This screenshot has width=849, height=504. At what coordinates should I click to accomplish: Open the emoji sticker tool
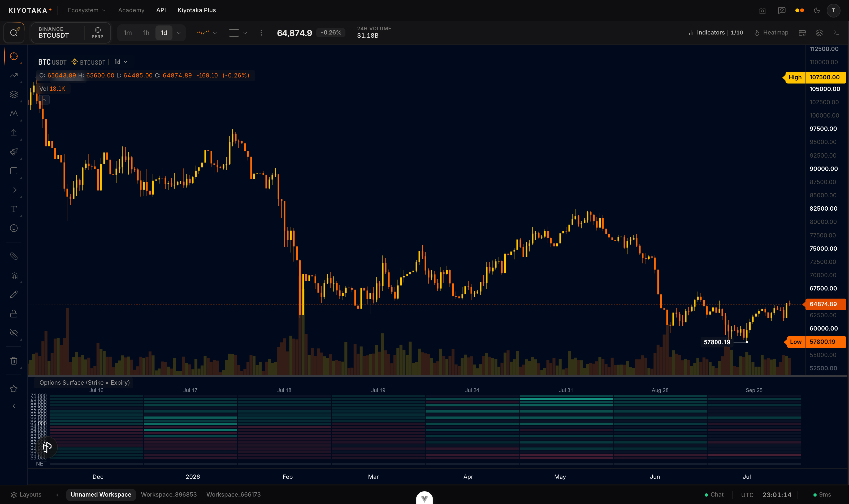[x=14, y=228]
